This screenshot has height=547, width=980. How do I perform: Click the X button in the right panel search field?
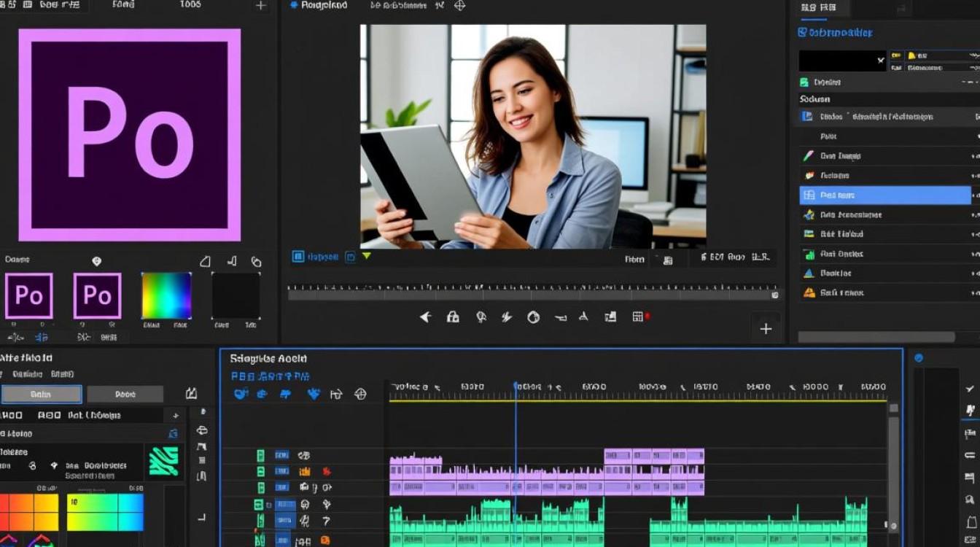tap(880, 61)
